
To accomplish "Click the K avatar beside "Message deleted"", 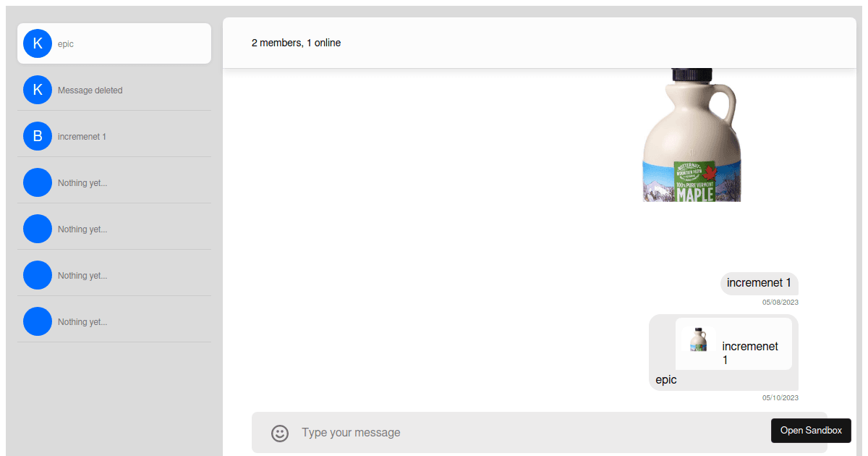I will point(38,90).
